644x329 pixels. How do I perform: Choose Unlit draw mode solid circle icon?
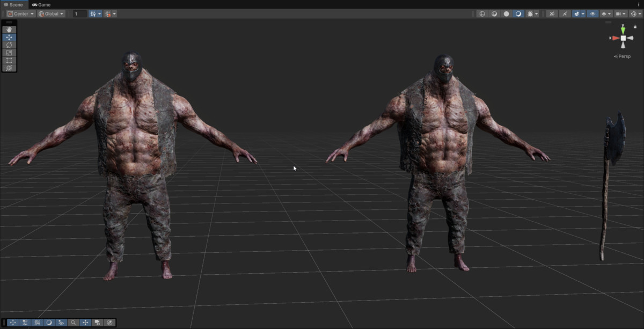tap(506, 13)
